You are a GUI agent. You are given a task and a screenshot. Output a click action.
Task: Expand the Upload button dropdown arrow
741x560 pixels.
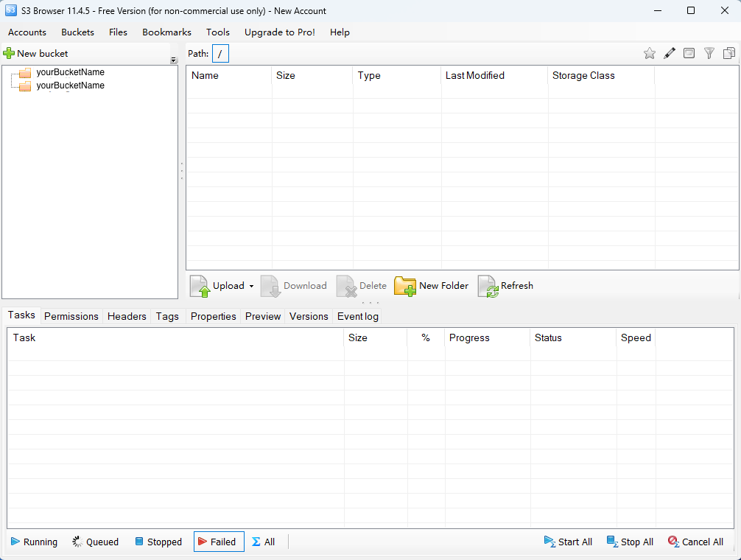tap(251, 287)
